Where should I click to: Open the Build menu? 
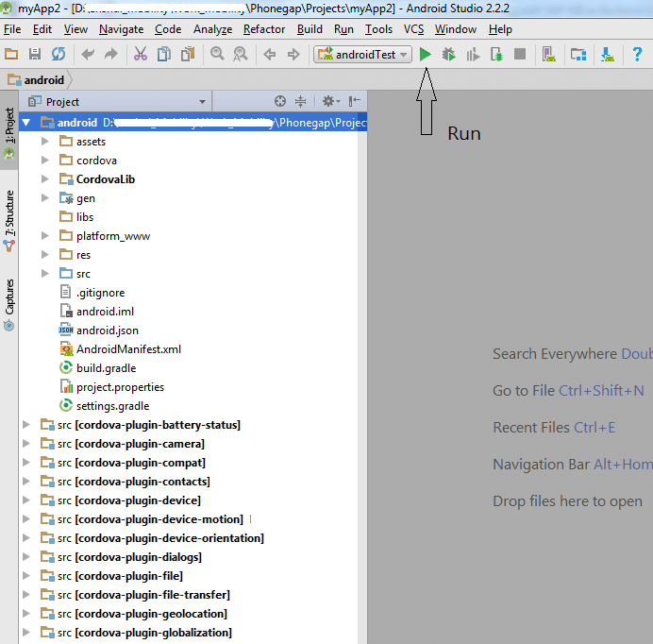click(x=310, y=29)
